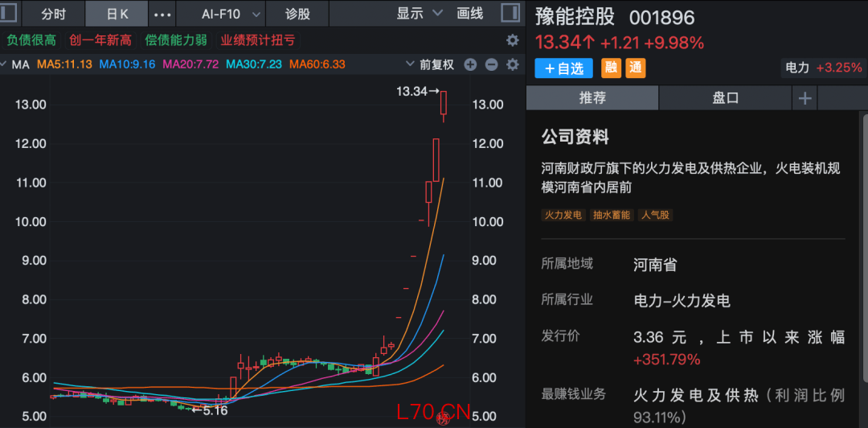Screen dimensions: 868x428
Task: Click the 偿债能力弱 tag
Action: click(x=176, y=40)
